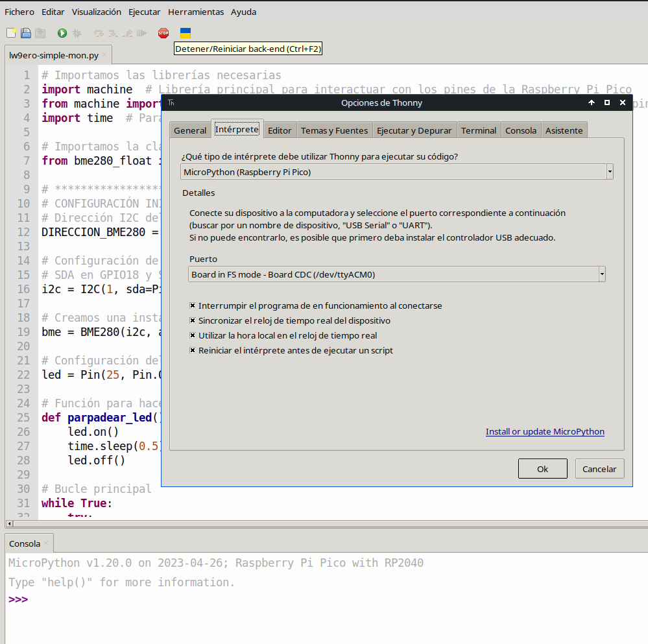
Task: Create a new file with the toolbar icon
Action: click(x=11, y=33)
